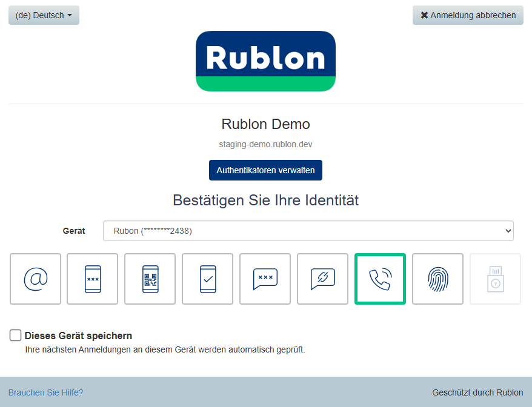Select the phone call authentication icon
The image size is (532, 407).
(380, 279)
